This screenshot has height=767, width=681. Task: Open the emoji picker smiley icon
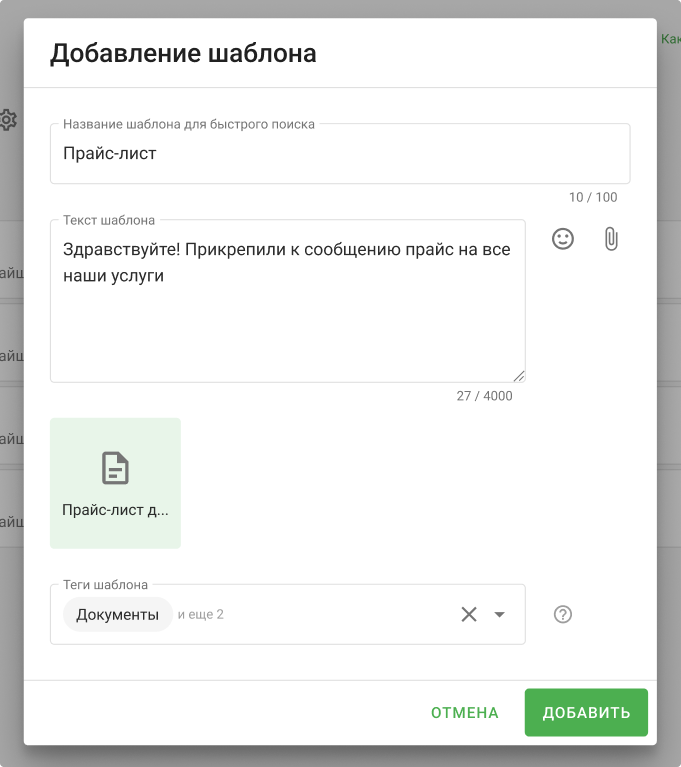(563, 239)
